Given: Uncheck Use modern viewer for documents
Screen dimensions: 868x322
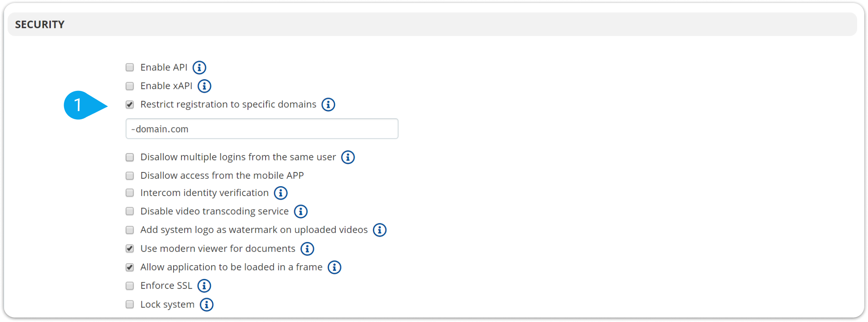Looking at the screenshot, I should coord(130,249).
